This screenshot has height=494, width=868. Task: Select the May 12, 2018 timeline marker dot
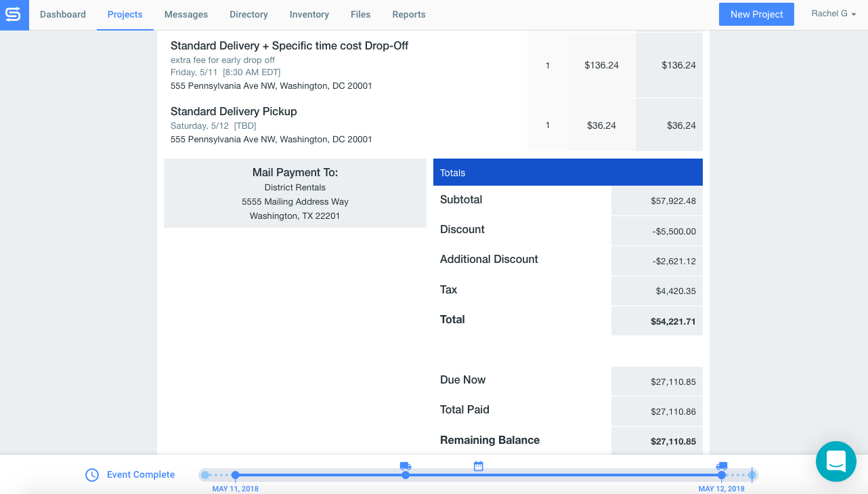tap(722, 475)
